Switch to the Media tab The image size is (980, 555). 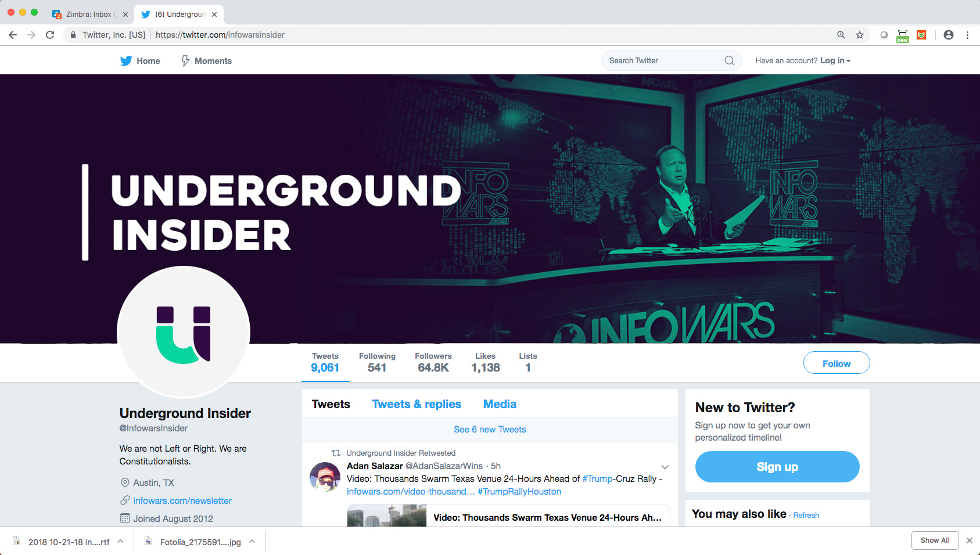point(500,404)
